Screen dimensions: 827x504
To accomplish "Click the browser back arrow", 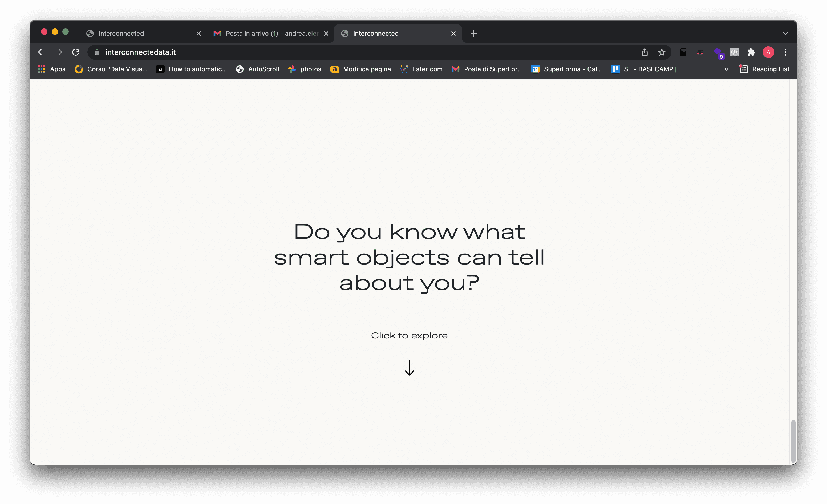I will pos(42,52).
